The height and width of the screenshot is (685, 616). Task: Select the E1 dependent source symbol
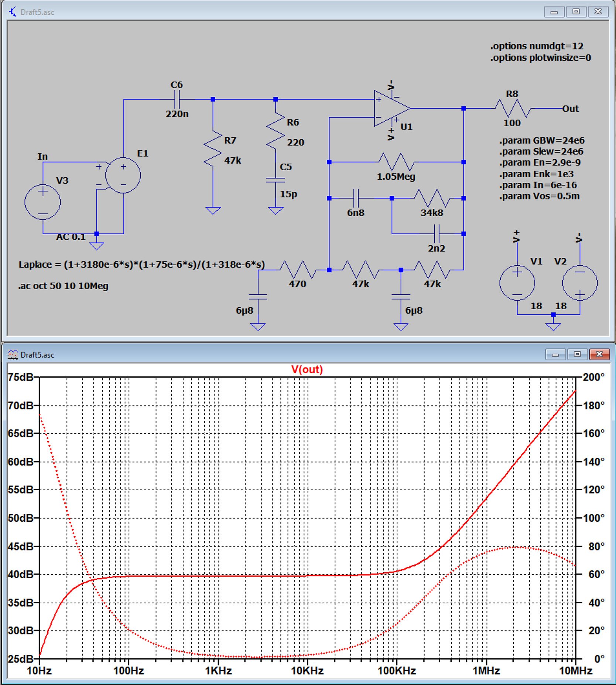pyautogui.click(x=123, y=175)
